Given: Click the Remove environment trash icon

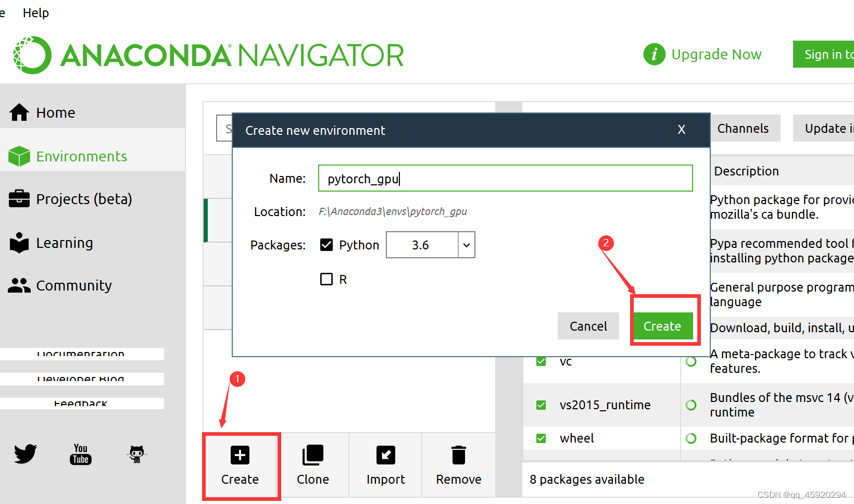Looking at the screenshot, I should 459,455.
